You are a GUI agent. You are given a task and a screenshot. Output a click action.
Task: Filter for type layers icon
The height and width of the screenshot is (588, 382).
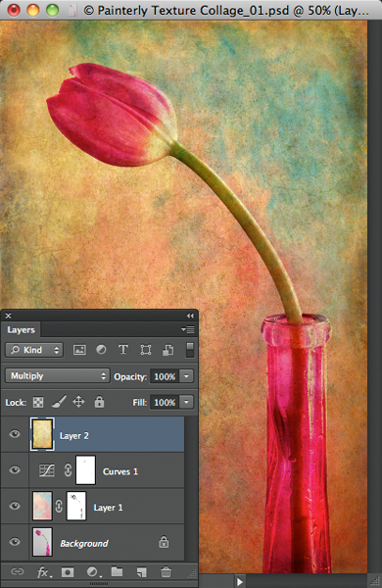123,350
